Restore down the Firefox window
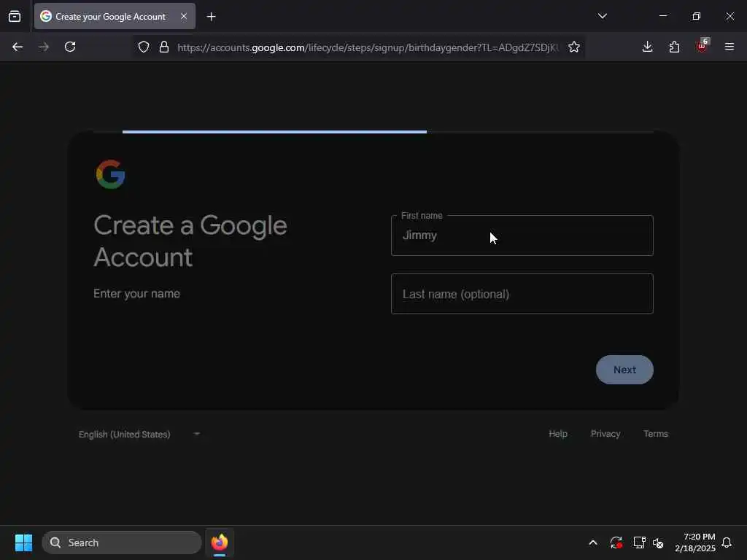Image resolution: width=747 pixels, height=560 pixels. (x=696, y=16)
